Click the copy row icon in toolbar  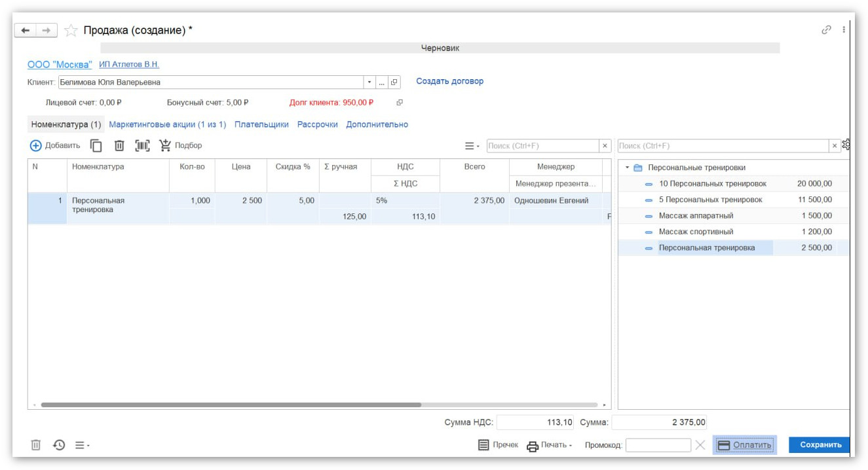coord(96,145)
